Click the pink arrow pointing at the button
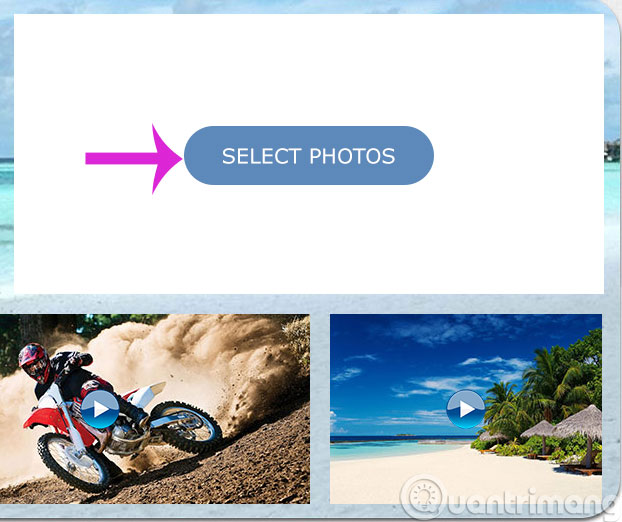Screen dimensions: 622x522 [x=134, y=159]
